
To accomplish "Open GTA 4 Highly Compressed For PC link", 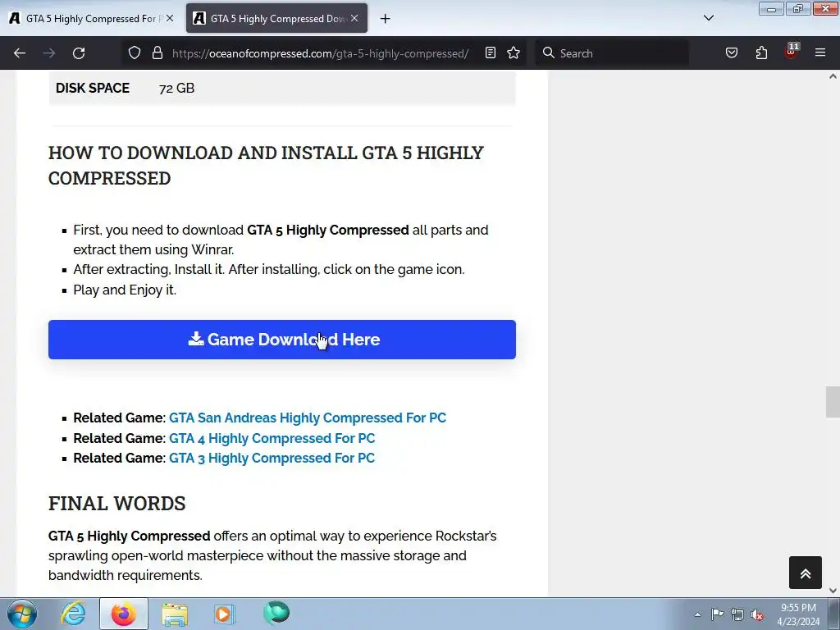I will [x=272, y=438].
